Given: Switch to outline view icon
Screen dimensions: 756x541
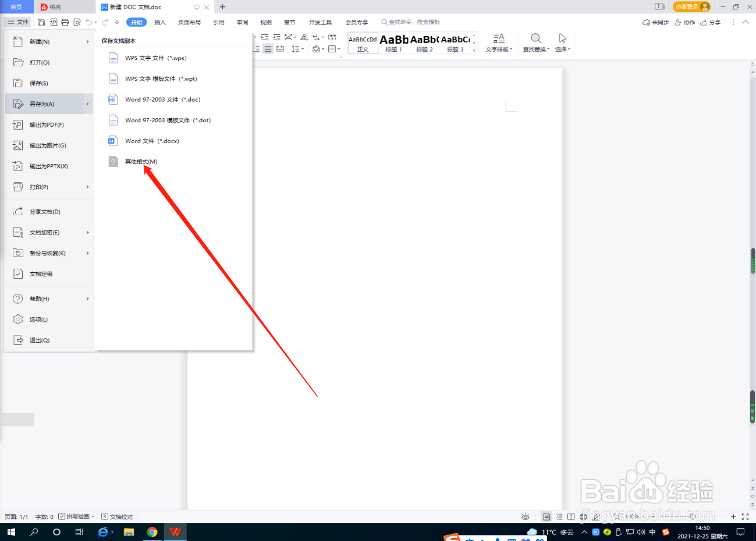Looking at the screenshot, I should click(x=559, y=517).
